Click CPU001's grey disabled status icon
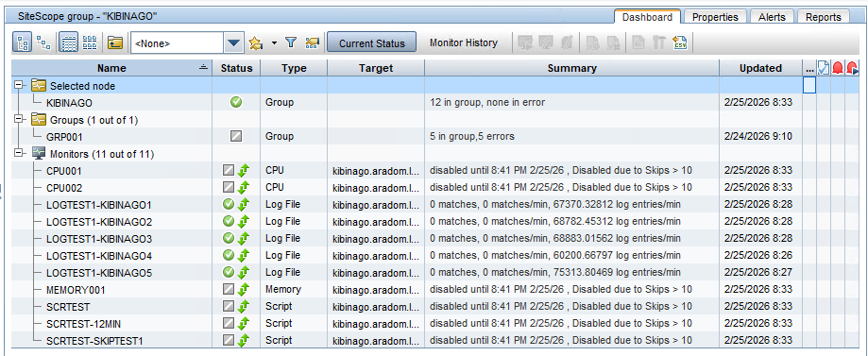Image resolution: width=868 pixels, height=356 pixels. (x=229, y=171)
